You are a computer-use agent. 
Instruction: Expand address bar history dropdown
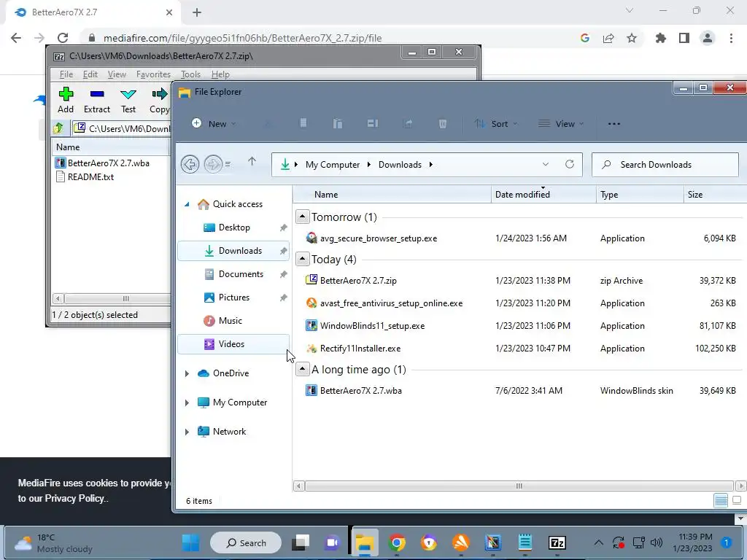pyautogui.click(x=546, y=164)
